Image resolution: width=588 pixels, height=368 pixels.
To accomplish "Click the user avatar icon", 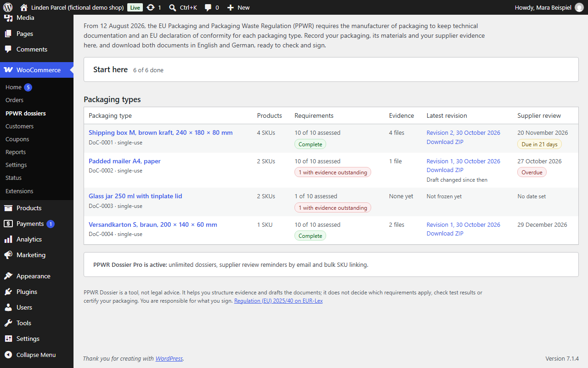I will (579, 7).
